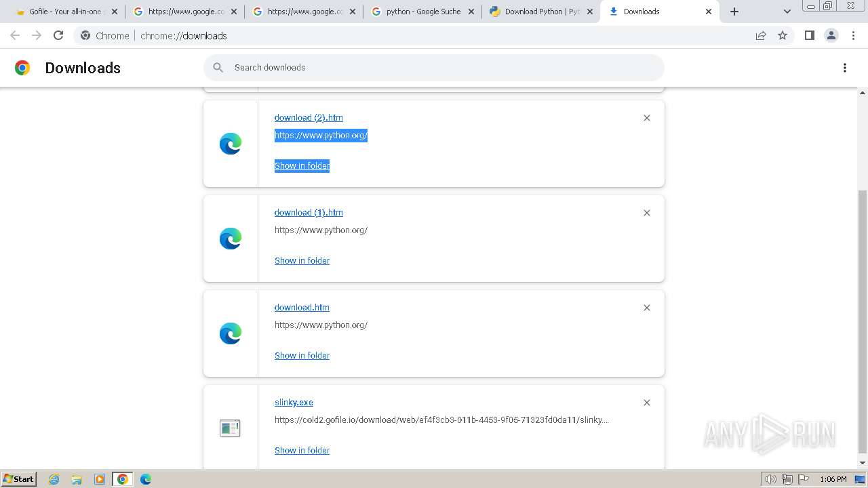Remove download (2).htm from list
Screen dimensions: 868x488
(647, 118)
